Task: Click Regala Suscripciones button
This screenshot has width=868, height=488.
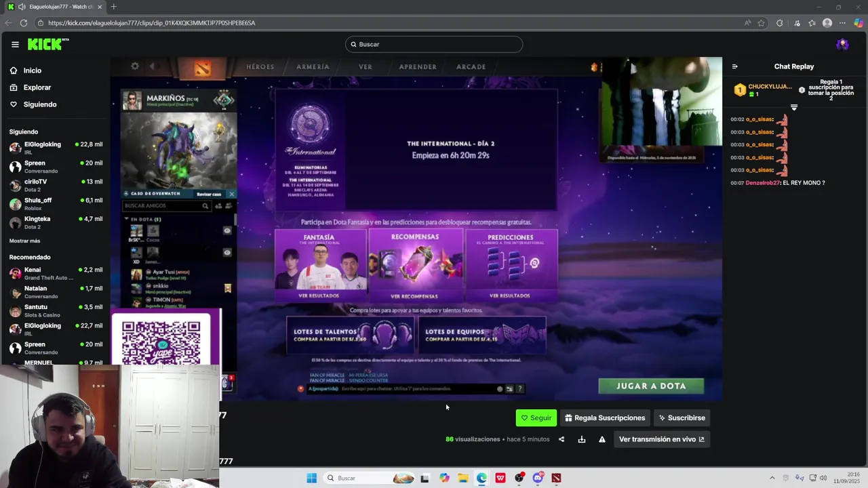Action: pos(605,418)
